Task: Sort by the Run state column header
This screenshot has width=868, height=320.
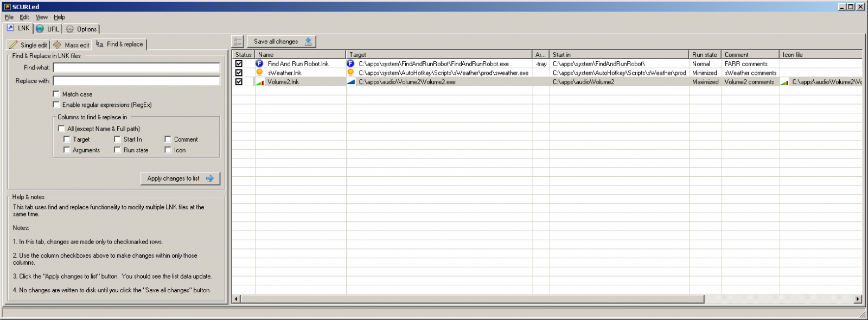Action: (x=705, y=55)
